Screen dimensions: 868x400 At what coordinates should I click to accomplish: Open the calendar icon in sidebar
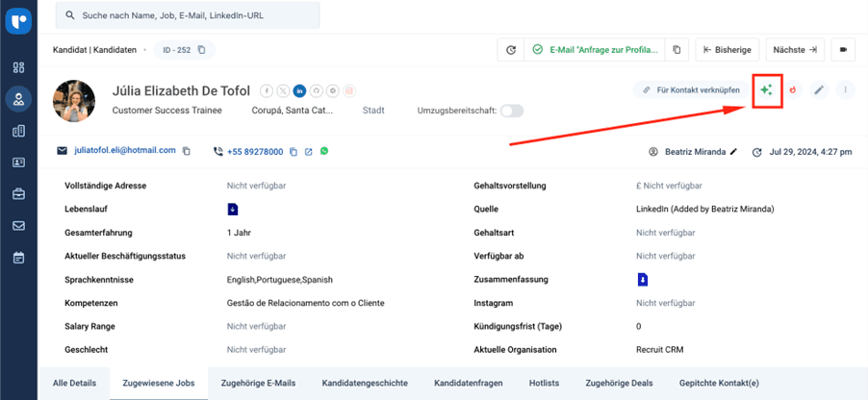[x=19, y=258]
